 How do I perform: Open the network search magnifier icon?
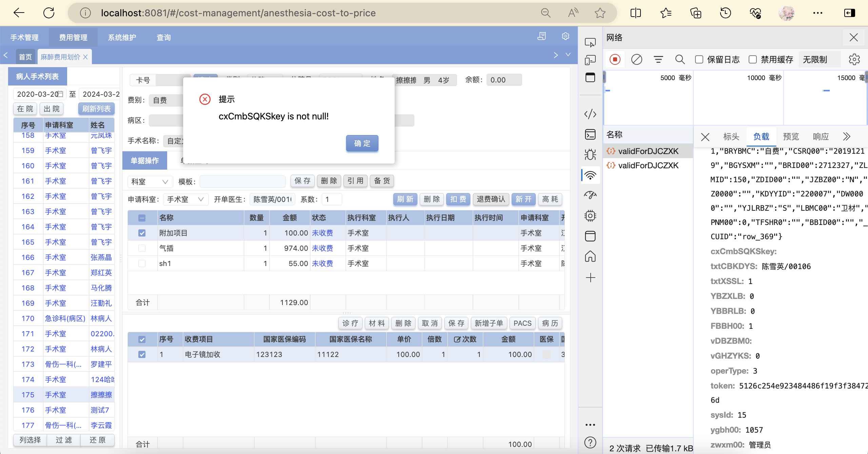pyautogui.click(x=679, y=59)
